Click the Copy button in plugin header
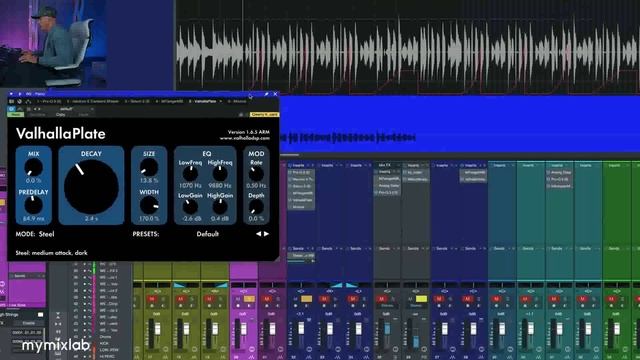 (x=60, y=115)
